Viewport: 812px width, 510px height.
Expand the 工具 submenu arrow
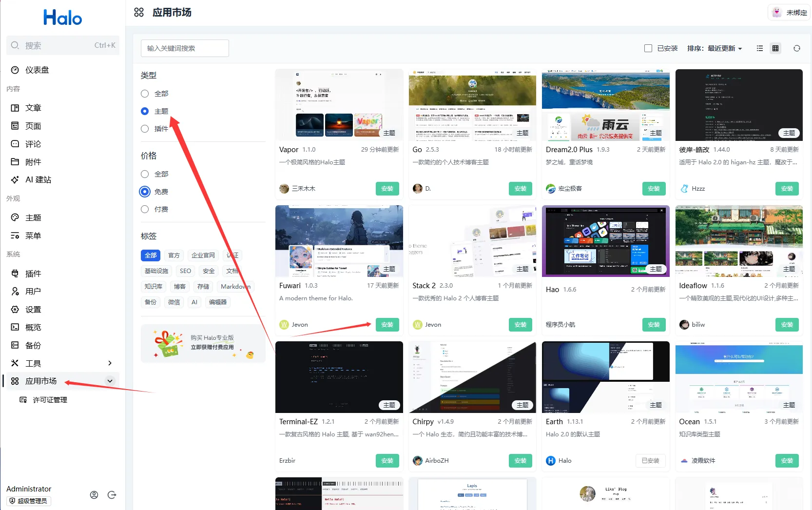pyautogui.click(x=110, y=363)
